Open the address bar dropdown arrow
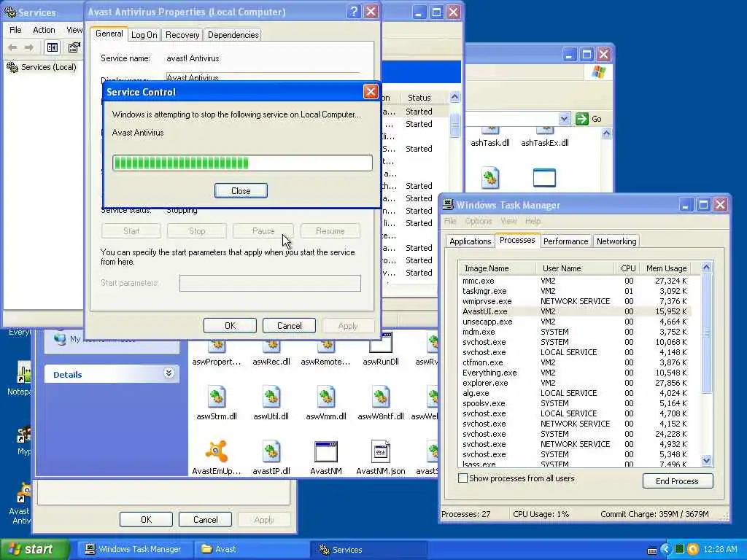The image size is (747, 560). click(564, 119)
